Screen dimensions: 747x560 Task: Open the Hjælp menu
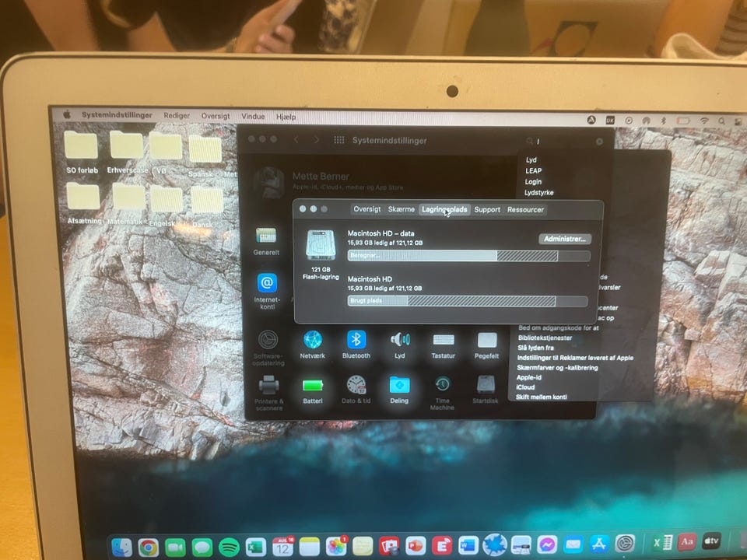pyautogui.click(x=286, y=117)
